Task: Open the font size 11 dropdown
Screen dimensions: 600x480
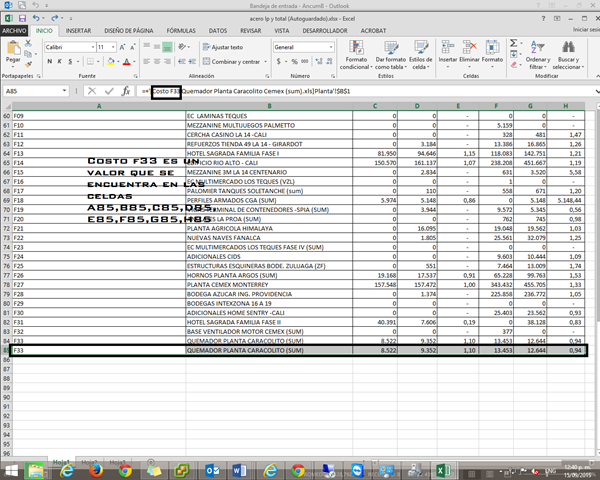Action: (113, 47)
